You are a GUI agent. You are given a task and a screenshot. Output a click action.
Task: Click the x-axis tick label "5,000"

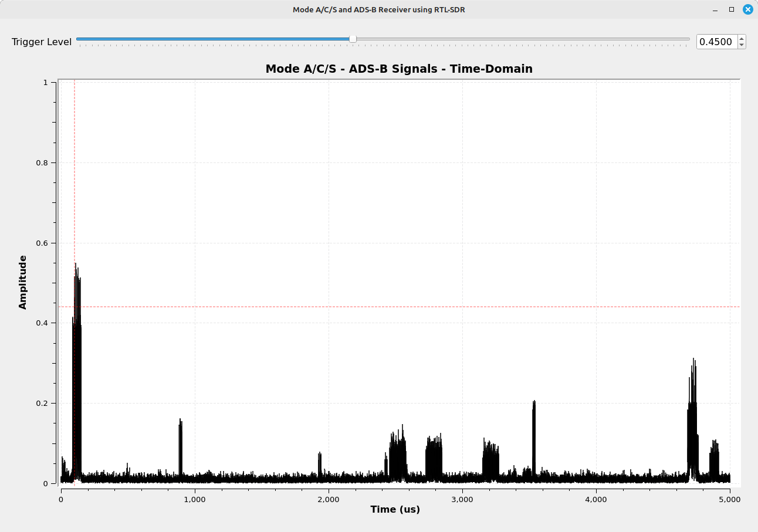click(730, 499)
